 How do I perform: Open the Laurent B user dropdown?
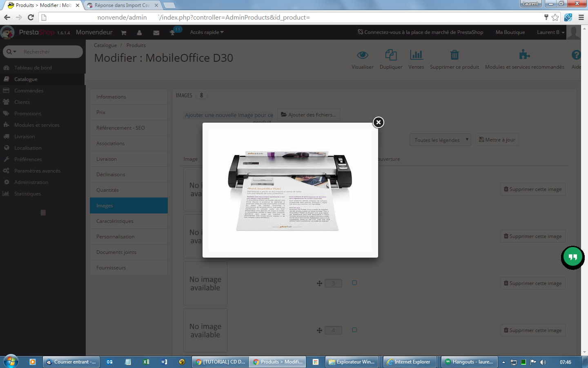click(550, 32)
